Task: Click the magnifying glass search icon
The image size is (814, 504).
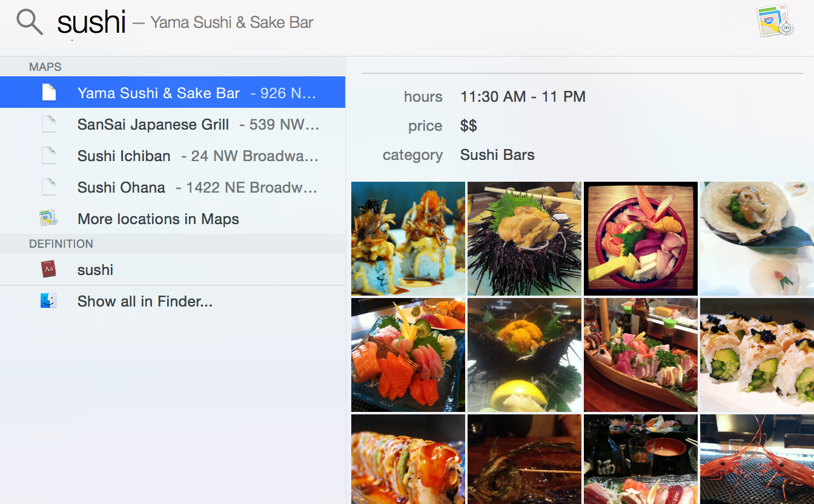Action: click(30, 22)
